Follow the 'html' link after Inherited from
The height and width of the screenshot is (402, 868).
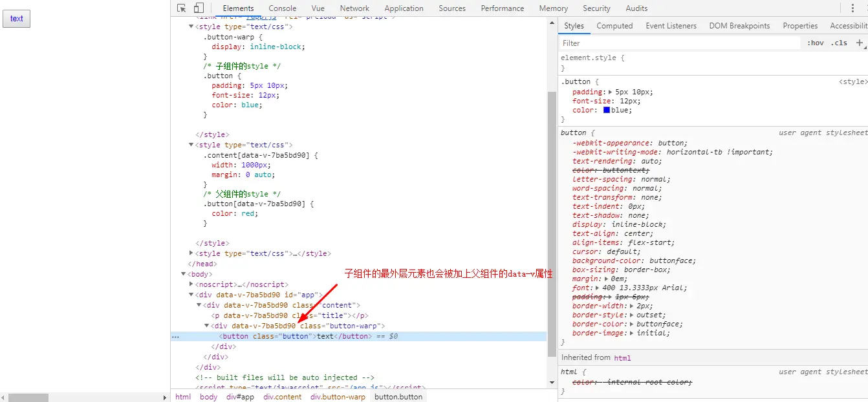(622, 358)
